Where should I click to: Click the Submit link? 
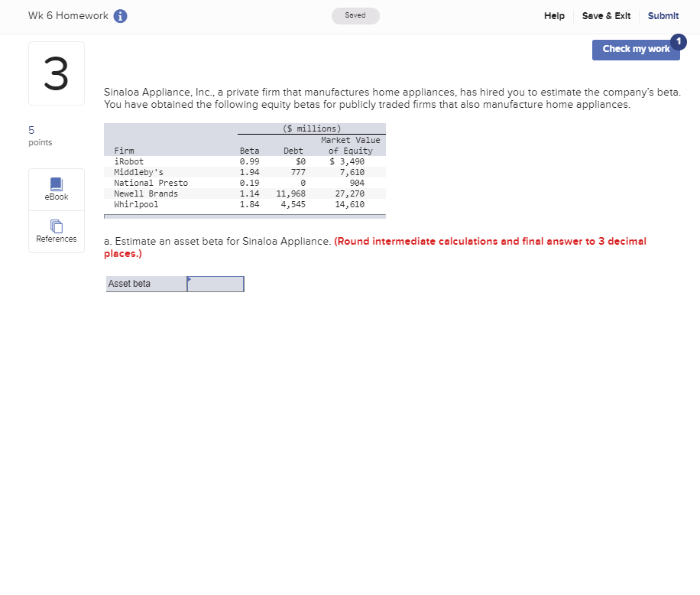click(663, 15)
